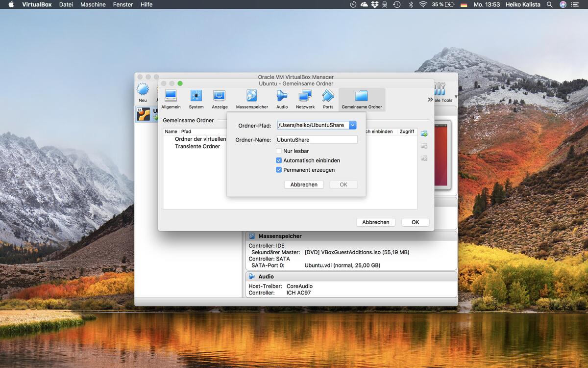Expand the Ordner-Pfad dropdown arrow
Screen dimensions: 588x368
352,125
